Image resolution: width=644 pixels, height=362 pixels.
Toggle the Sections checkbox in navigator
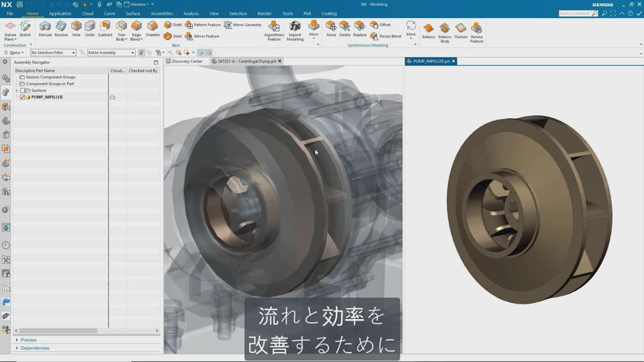click(x=23, y=90)
